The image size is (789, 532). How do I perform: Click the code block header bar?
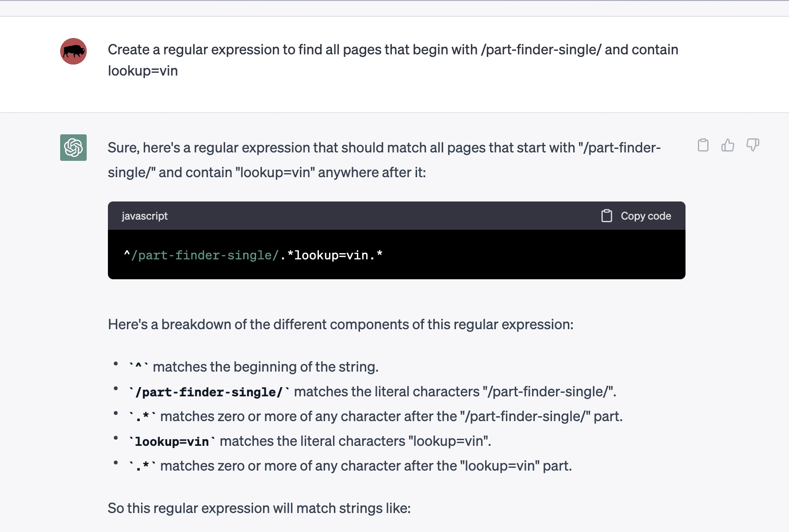[397, 216]
